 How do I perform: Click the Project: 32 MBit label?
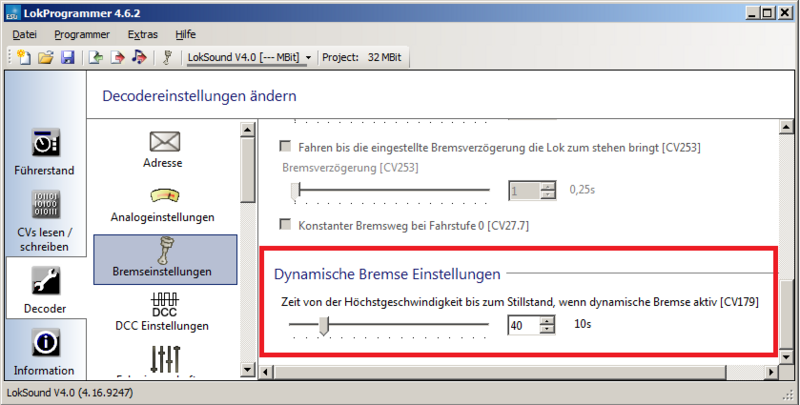click(362, 57)
